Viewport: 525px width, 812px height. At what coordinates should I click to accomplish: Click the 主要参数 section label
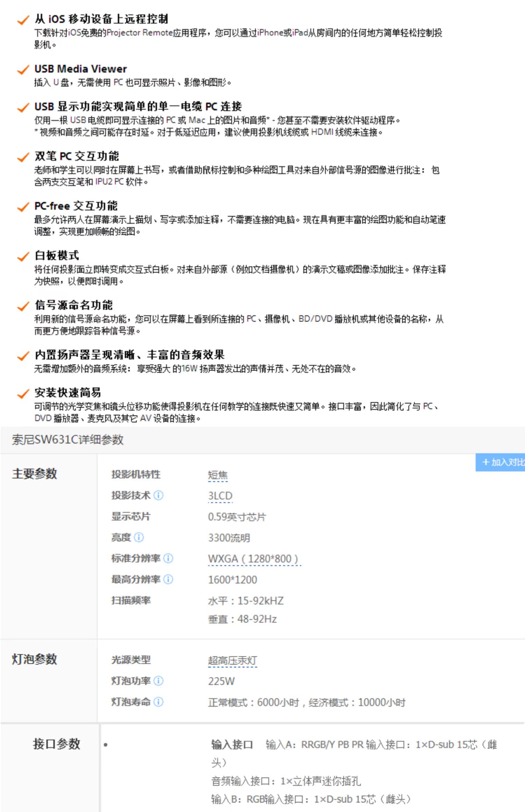tap(34, 473)
